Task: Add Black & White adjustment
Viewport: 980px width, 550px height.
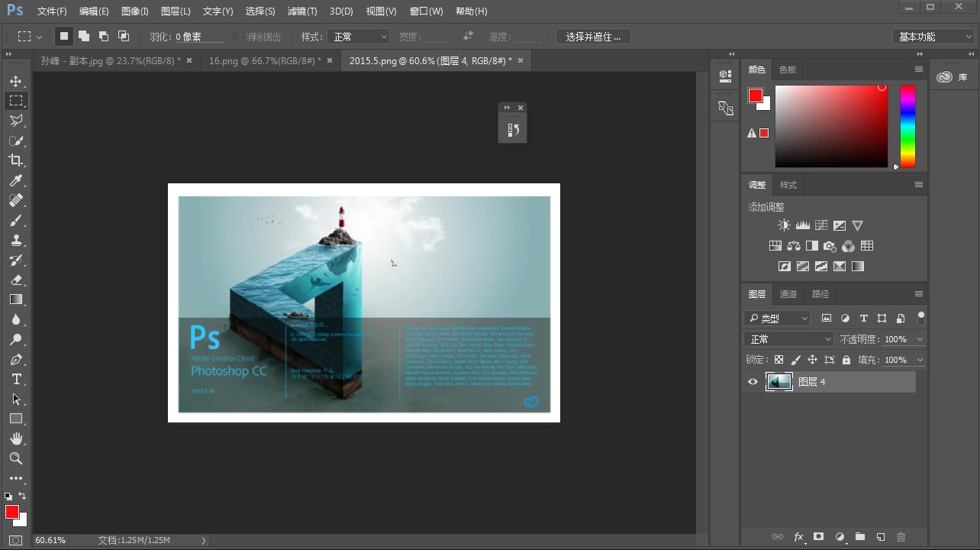Action: click(811, 246)
